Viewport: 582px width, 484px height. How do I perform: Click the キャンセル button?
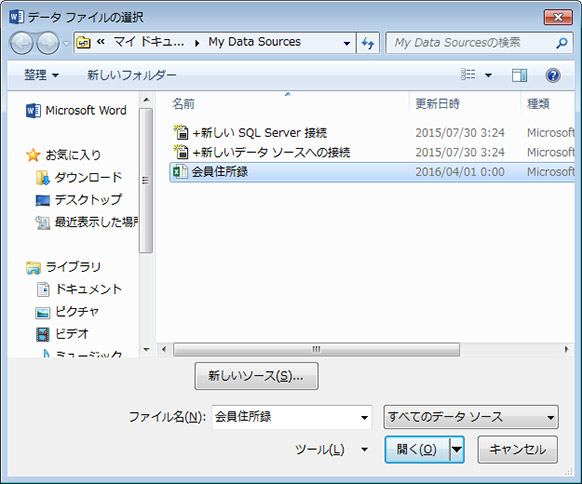coord(517,449)
